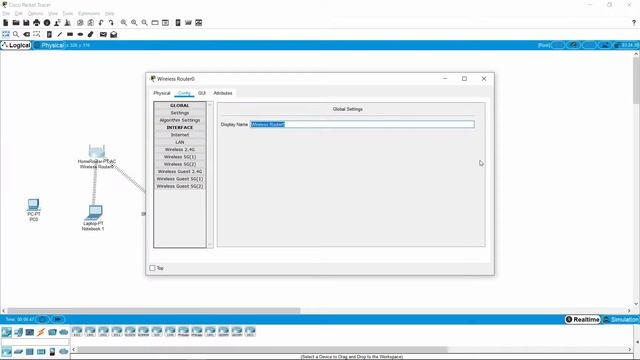This screenshot has height=360, width=640.
Task: Select the Laptop Notebook 1 device
Action: pos(94,212)
